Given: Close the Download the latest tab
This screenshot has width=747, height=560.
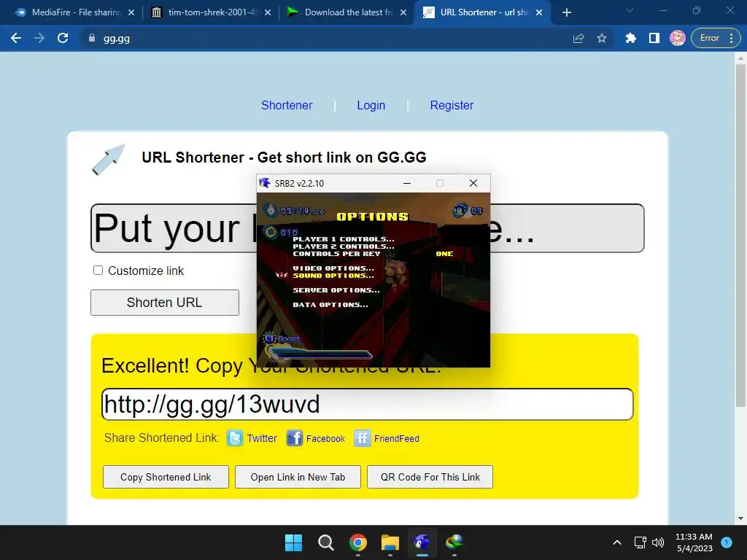Looking at the screenshot, I should click(403, 12).
